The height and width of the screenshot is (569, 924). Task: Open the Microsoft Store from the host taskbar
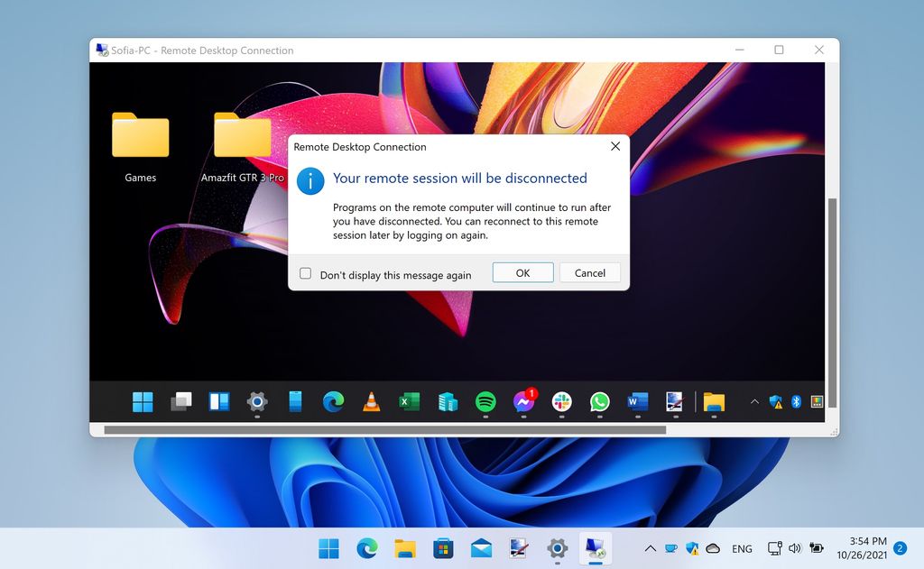442,547
